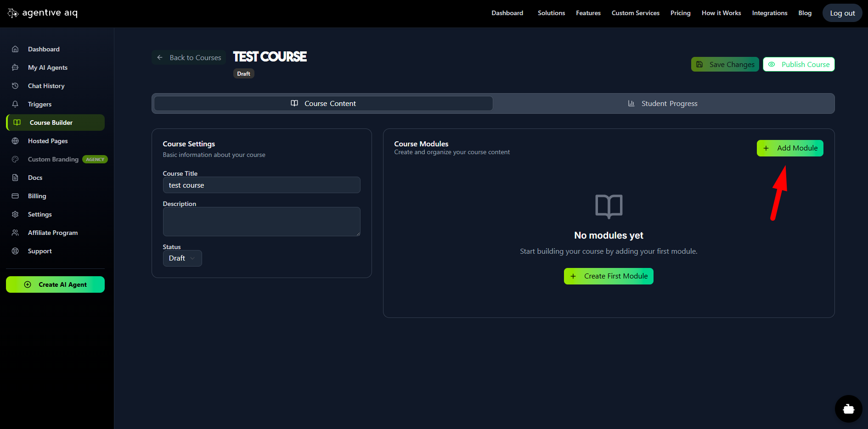The width and height of the screenshot is (868, 429).
Task: Open the chatbot widget icon in corner
Action: 848,408
